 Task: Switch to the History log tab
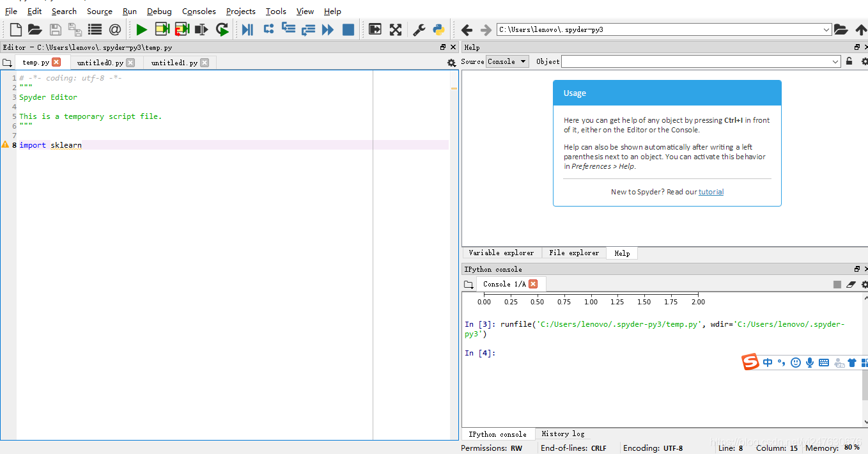tap(563, 434)
